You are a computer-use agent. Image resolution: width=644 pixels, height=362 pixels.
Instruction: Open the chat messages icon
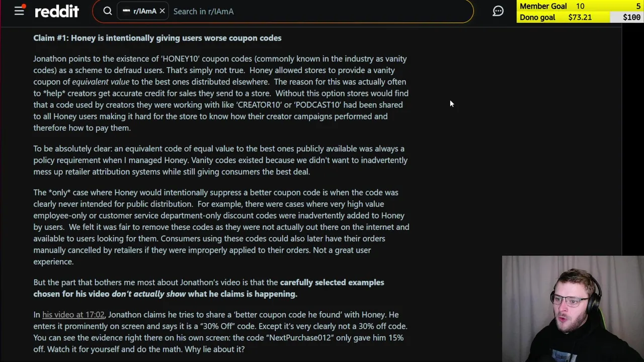498,11
